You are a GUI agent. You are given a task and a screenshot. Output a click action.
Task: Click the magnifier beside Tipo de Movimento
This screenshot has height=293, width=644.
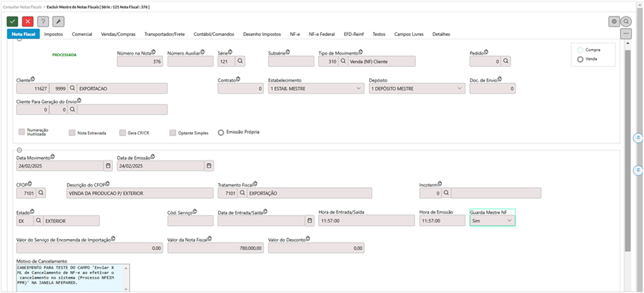[x=343, y=61]
